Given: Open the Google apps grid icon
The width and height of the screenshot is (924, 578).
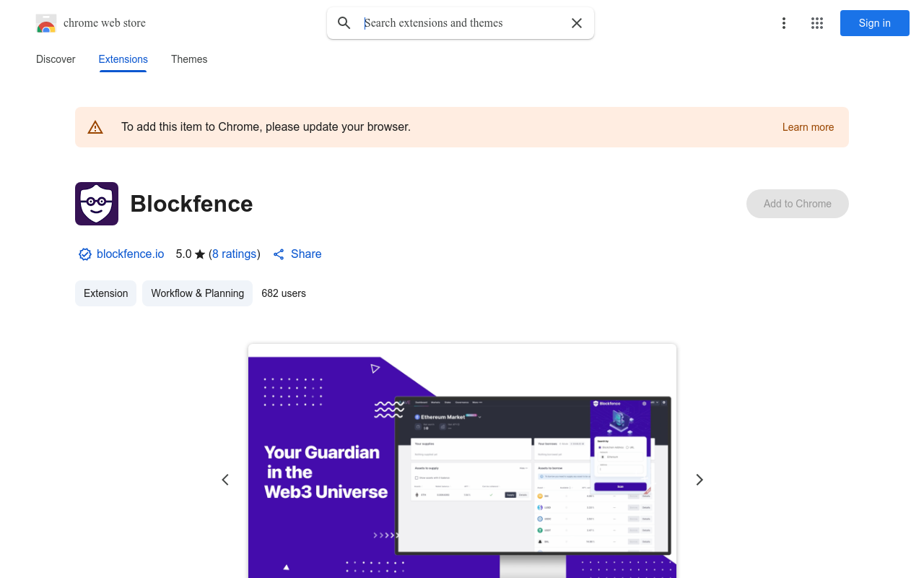Looking at the screenshot, I should (x=817, y=23).
